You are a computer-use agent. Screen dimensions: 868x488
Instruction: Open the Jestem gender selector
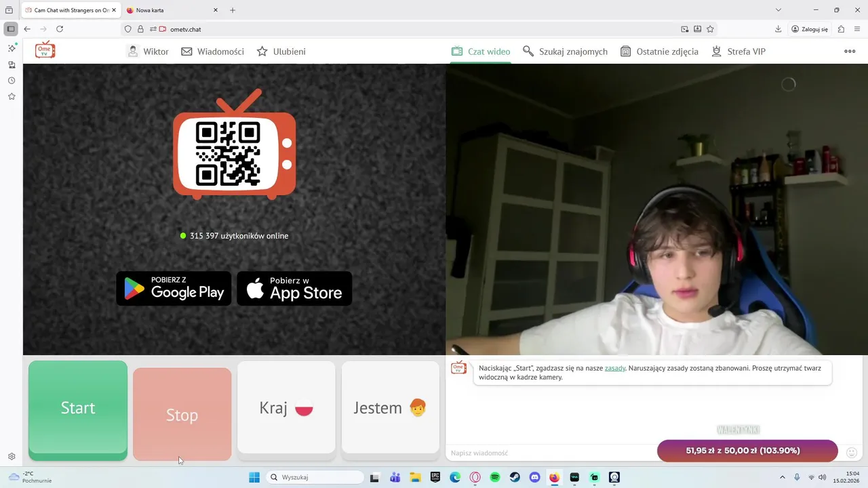point(391,407)
